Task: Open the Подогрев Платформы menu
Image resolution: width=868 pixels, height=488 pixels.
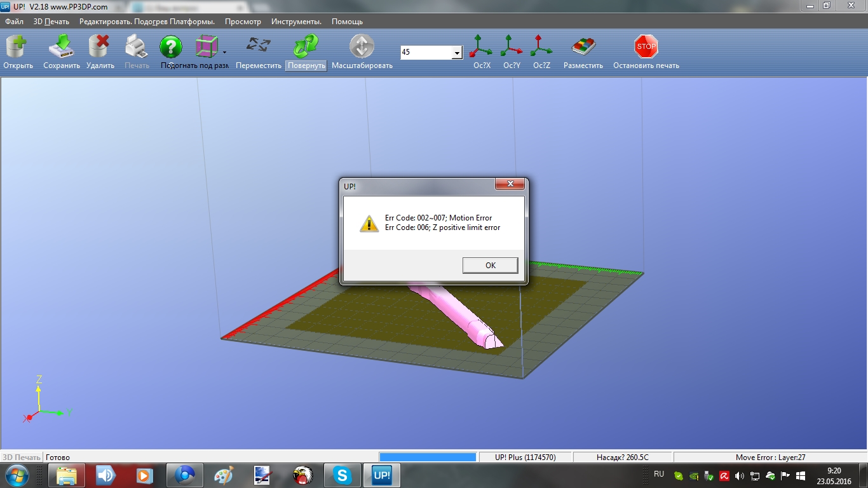Action: point(175,21)
